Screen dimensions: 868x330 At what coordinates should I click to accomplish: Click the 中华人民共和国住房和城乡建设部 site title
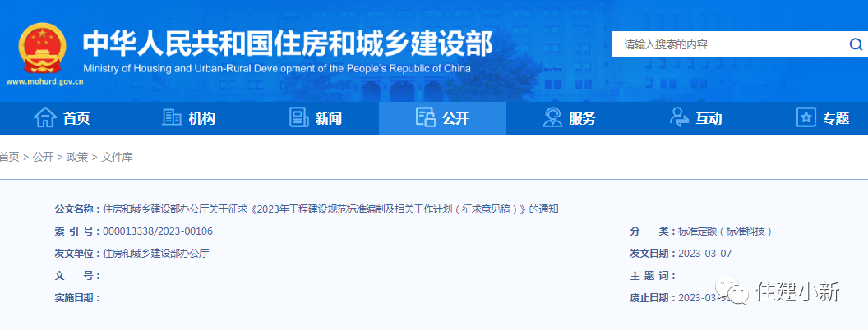coord(288,44)
